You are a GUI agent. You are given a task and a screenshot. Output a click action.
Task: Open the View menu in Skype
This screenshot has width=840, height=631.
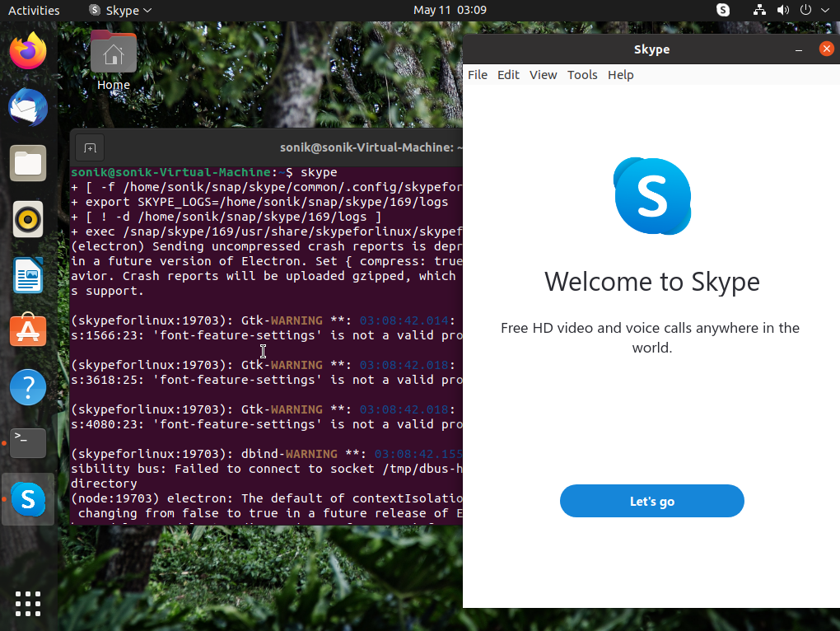coord(543,75)
